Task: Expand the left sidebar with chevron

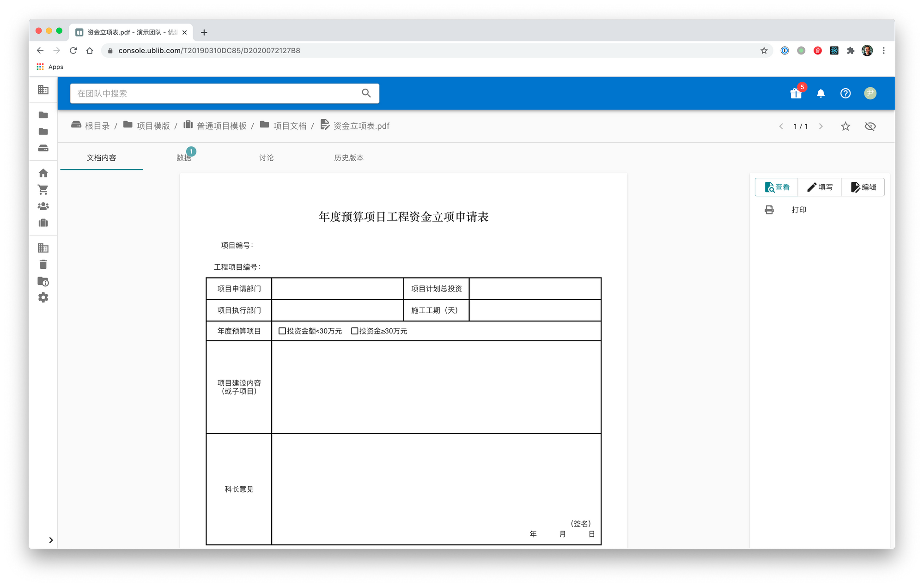Action: [51, 540]
